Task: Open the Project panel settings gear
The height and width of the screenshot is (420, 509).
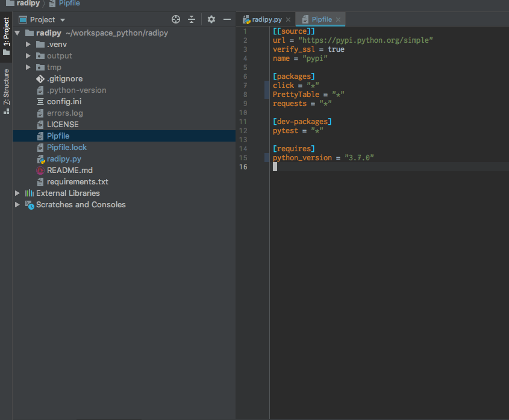Action: [211, 19]
